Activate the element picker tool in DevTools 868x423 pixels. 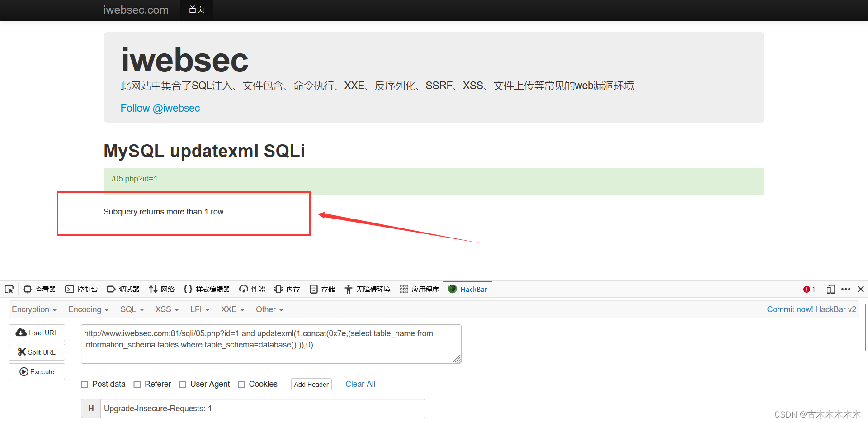(x=9, y=289)
